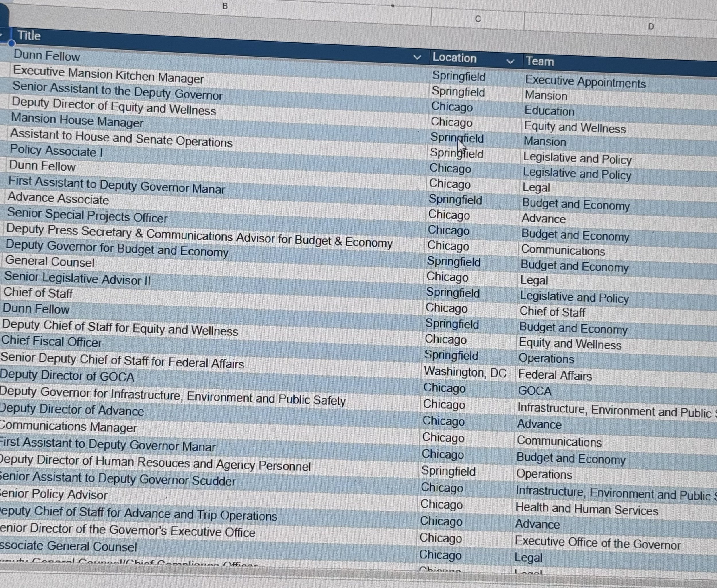The image size is (717, 588).
Task: Select column C header
Action: (478, 19)
